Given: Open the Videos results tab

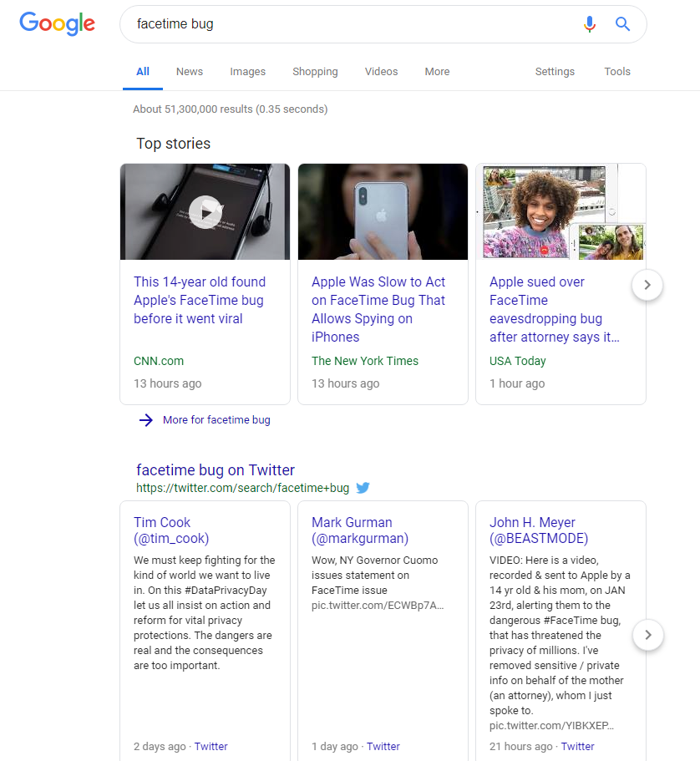Looking at the screenshot, I should point(381,72).
